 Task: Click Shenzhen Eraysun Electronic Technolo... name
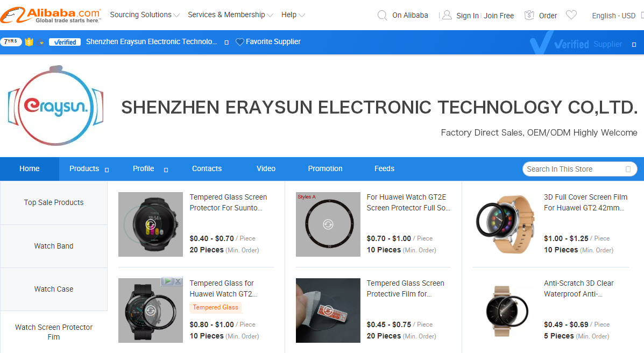tap(152, 41)
